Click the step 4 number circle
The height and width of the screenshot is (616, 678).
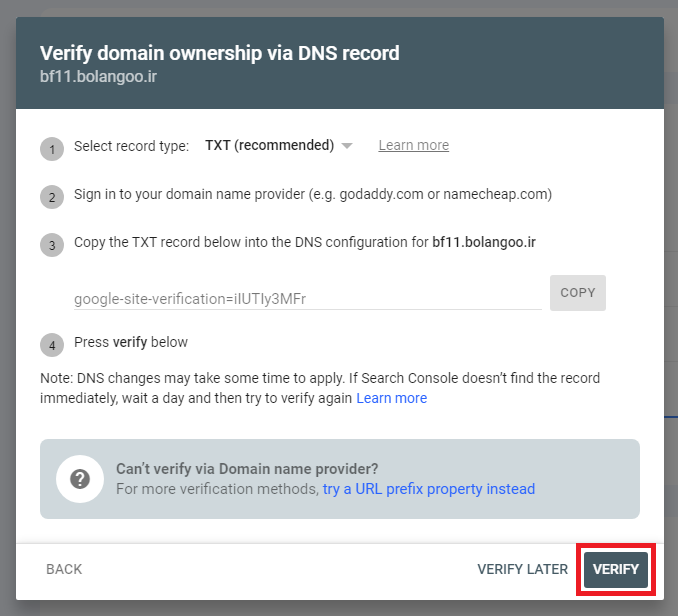52,345
